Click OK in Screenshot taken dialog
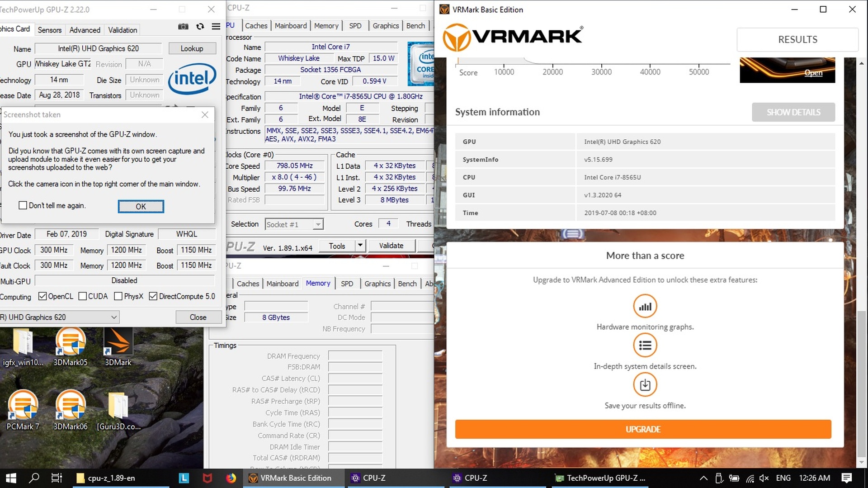The height and width of the screenshot is (488, 868). pos(141,206)
